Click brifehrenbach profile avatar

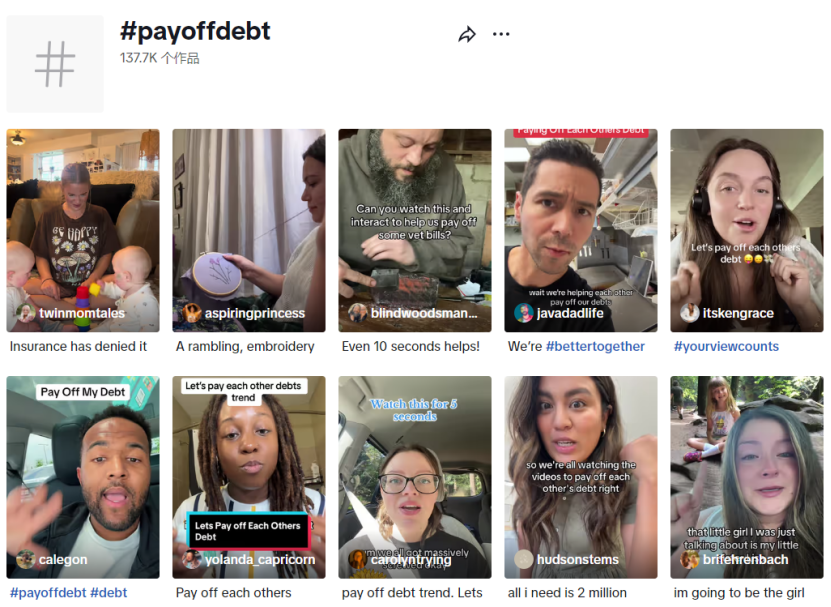689,559
